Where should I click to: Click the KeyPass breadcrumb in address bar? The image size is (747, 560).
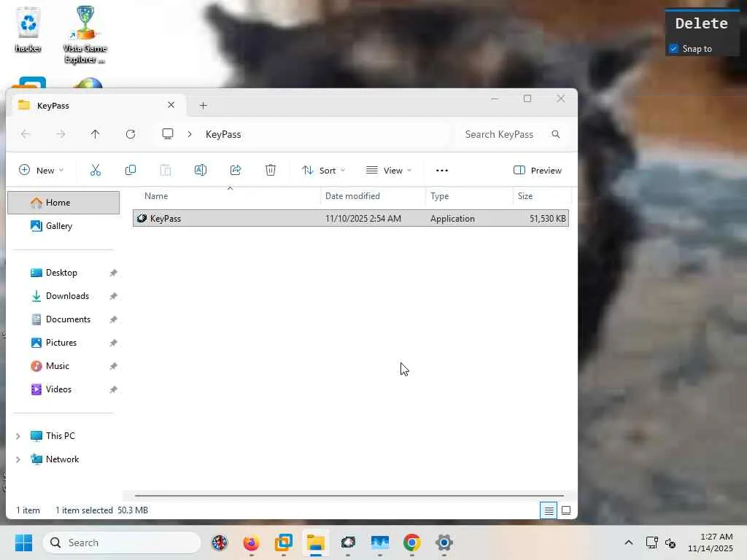coord(223,134)
